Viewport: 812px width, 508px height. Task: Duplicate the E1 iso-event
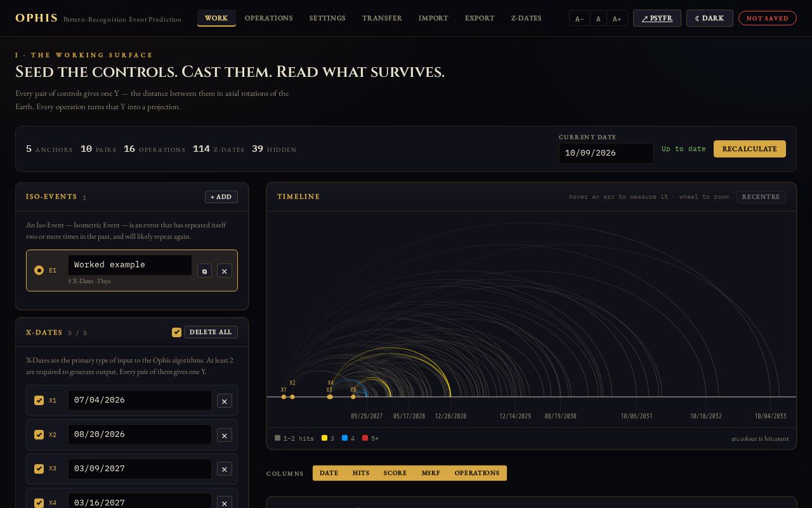tap(204, 271)
